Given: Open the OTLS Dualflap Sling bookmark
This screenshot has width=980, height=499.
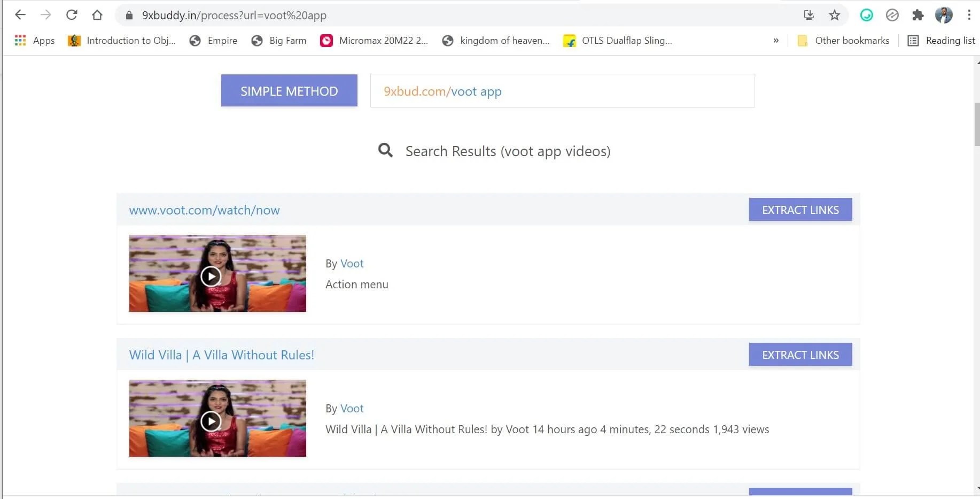Looking at the screenshot, I should click(x=618, y=41).
